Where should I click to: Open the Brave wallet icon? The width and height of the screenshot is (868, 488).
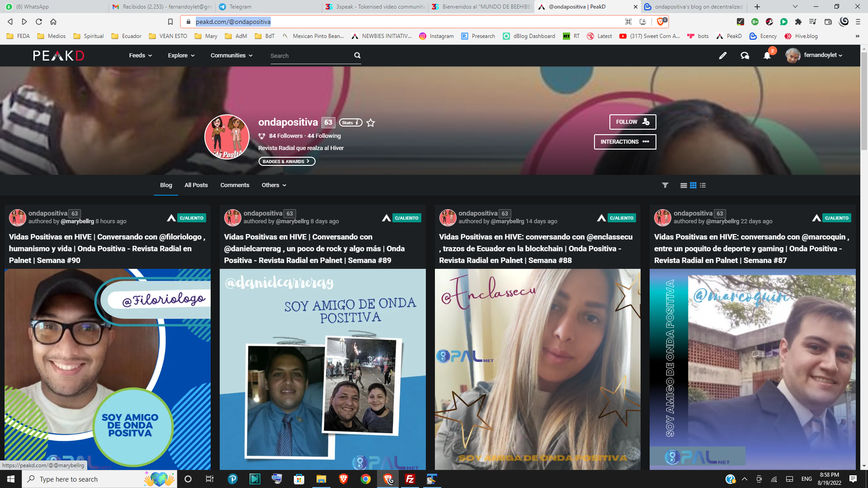[828, 22]
